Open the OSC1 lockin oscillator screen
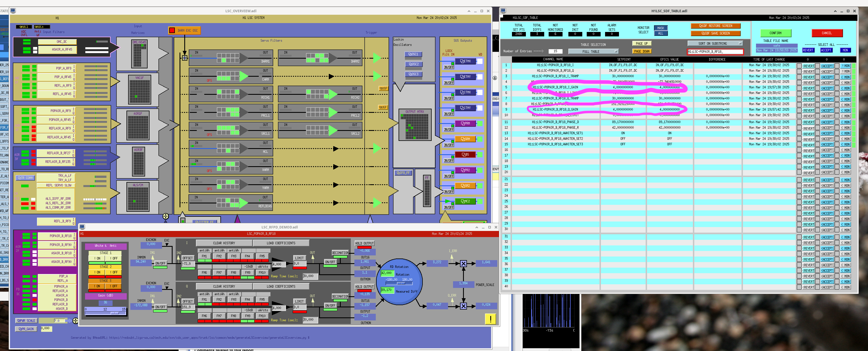Screen dimensions: 868x351 point(413,54)
